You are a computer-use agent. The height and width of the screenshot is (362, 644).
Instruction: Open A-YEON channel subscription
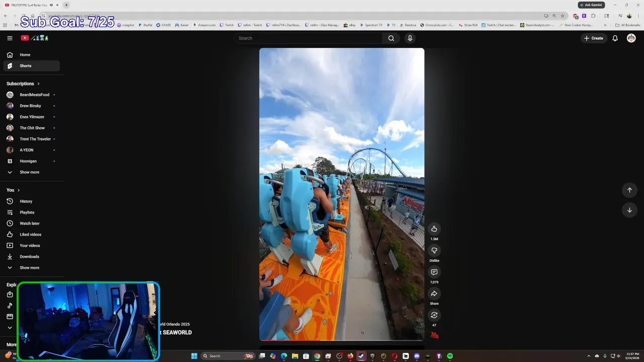pyautogui.click(x=32, y=150)
